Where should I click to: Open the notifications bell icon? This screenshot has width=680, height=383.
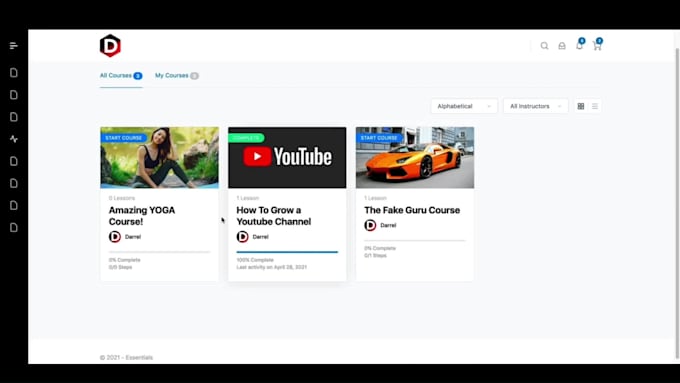(x=579, y=45)
